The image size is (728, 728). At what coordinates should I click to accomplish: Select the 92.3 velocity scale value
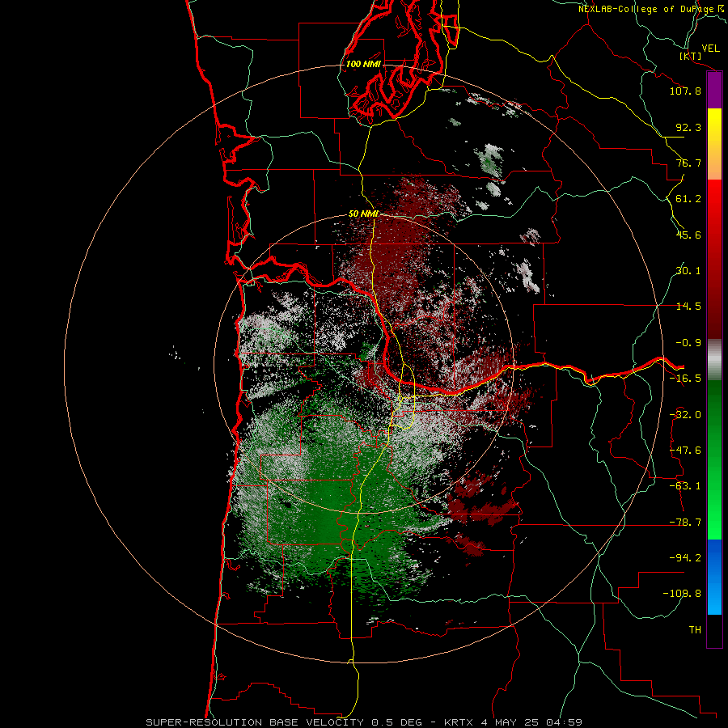(688, 127)
